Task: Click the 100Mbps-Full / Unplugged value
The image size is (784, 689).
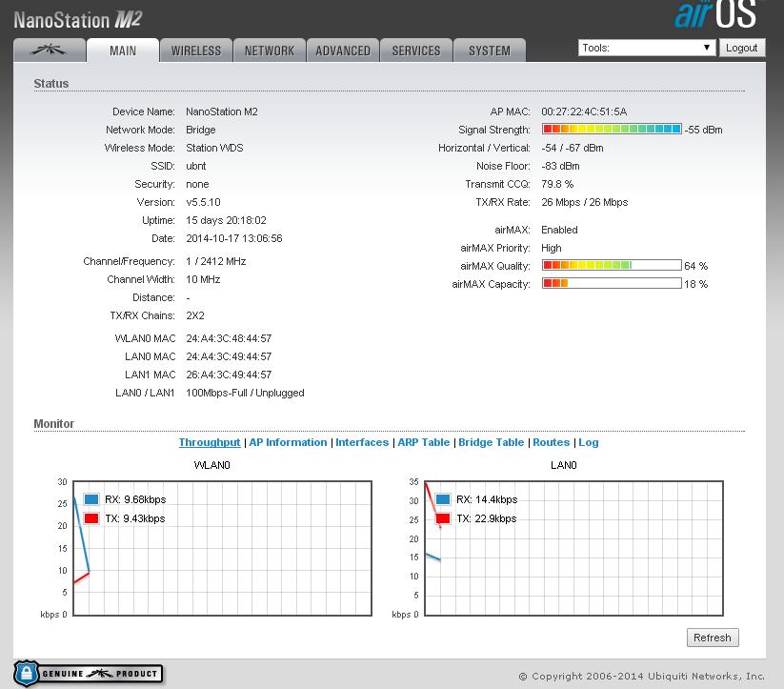Action: point(245,393)
